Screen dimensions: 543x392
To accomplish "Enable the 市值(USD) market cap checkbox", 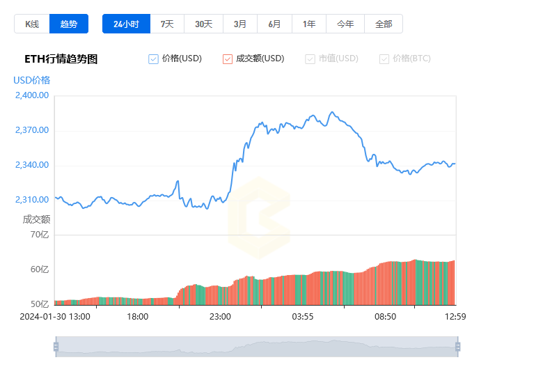I will [x=310, y=59].
